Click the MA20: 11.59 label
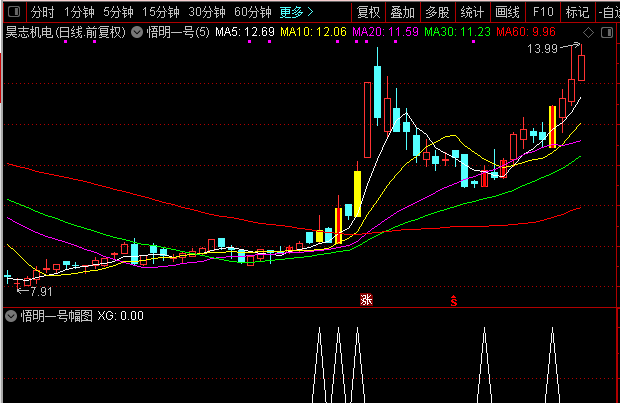Viewport: 620px width, 403px height. (x=385, y=32)
